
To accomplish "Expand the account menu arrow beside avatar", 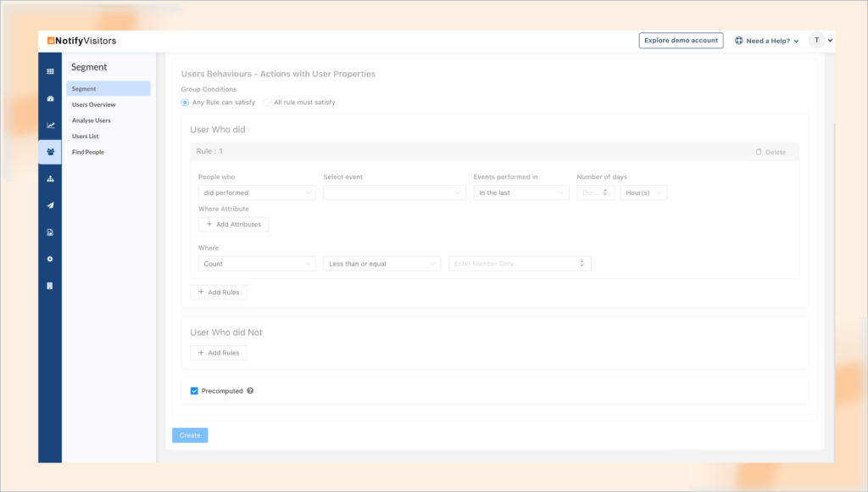I will click(x=831, y=41).
